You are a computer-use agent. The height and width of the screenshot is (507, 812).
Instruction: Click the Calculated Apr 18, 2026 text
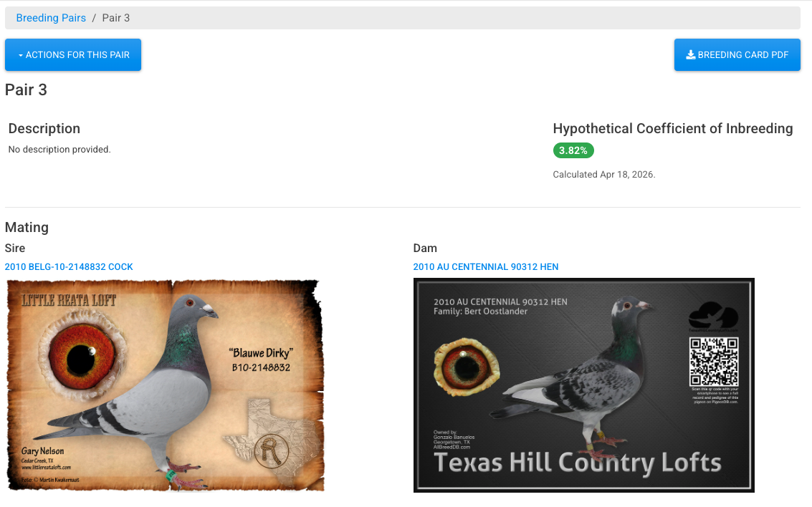604,175
